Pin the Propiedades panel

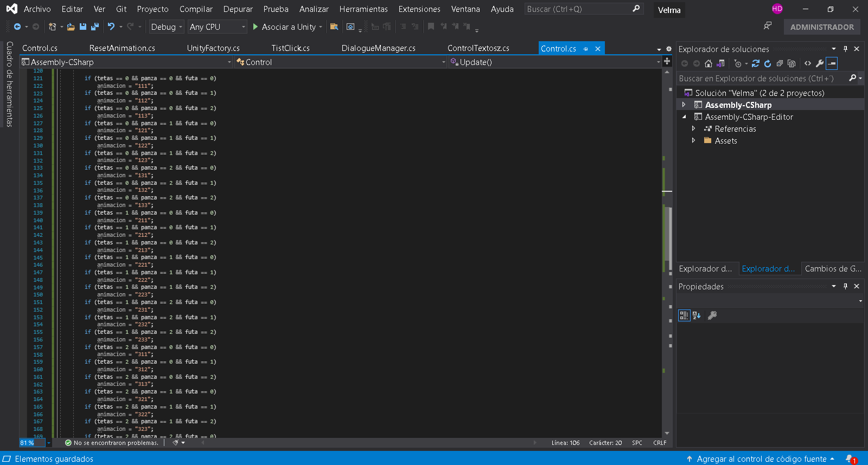[x=845, y=286]
